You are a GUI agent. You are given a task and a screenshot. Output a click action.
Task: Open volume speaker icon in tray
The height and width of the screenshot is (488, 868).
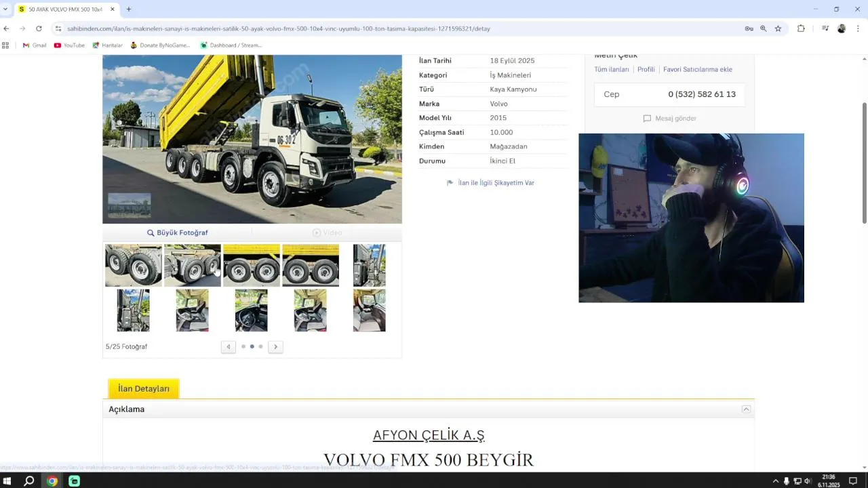(808, 481)
